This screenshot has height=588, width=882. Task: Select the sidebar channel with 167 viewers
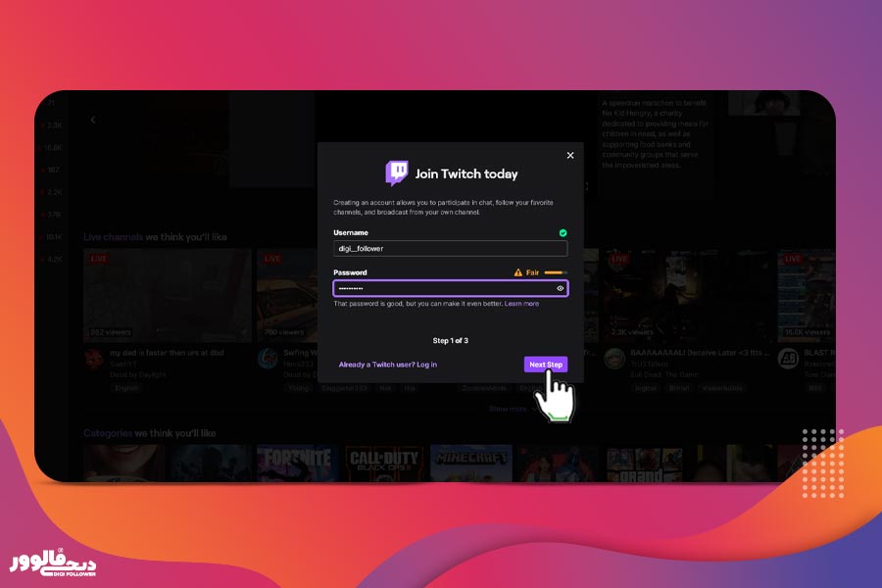pos(52,170)
